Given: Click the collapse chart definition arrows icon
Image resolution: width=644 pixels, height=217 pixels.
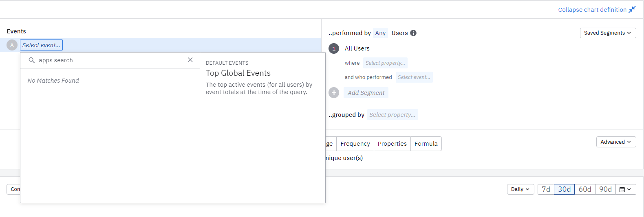Looking at the screenshot, I should (632, 9).
